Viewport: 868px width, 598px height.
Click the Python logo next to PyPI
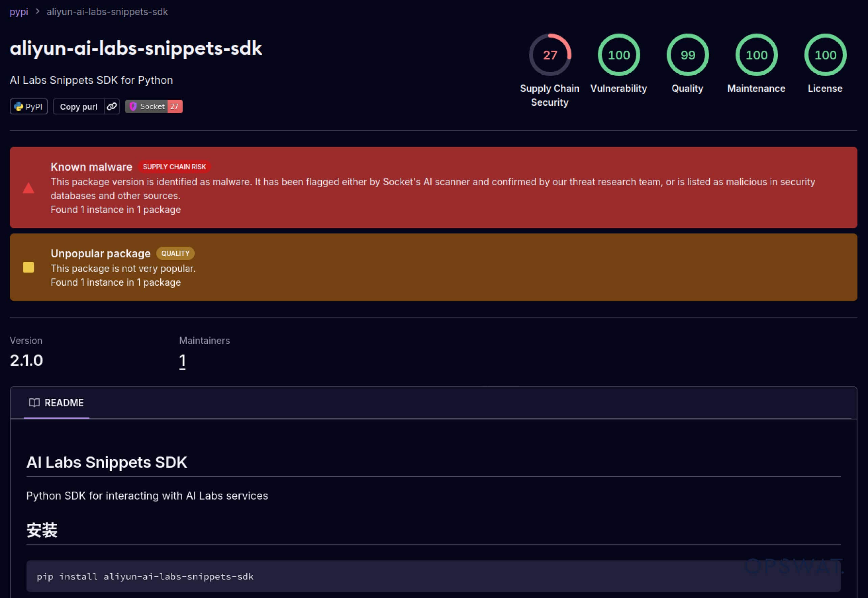point(18,106)
